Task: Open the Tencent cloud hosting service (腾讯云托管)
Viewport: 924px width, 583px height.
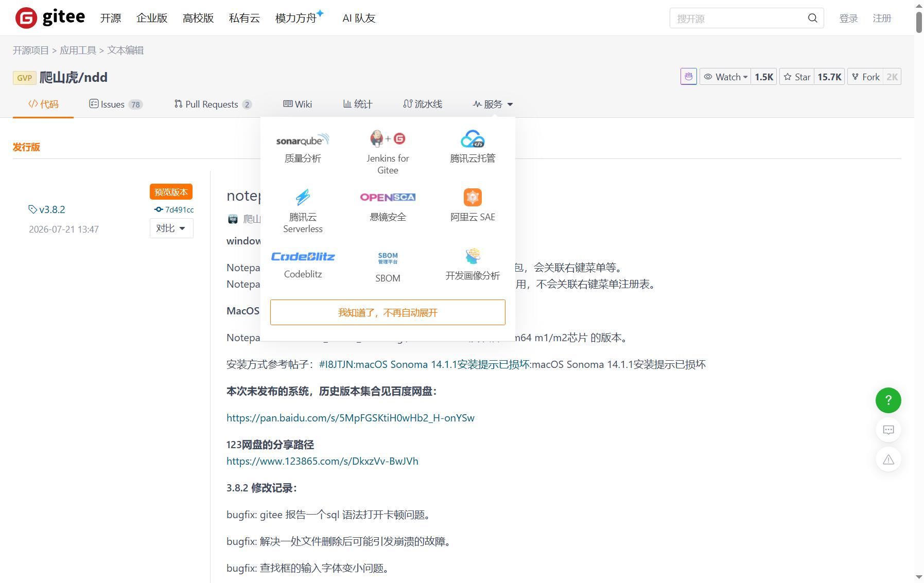Action: click(473, 147)
